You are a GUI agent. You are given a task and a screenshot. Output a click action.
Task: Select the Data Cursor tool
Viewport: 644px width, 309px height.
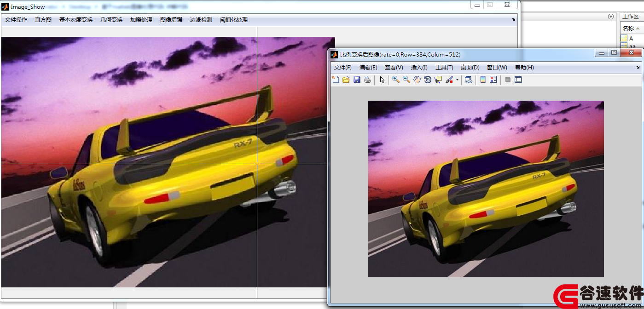438,80
